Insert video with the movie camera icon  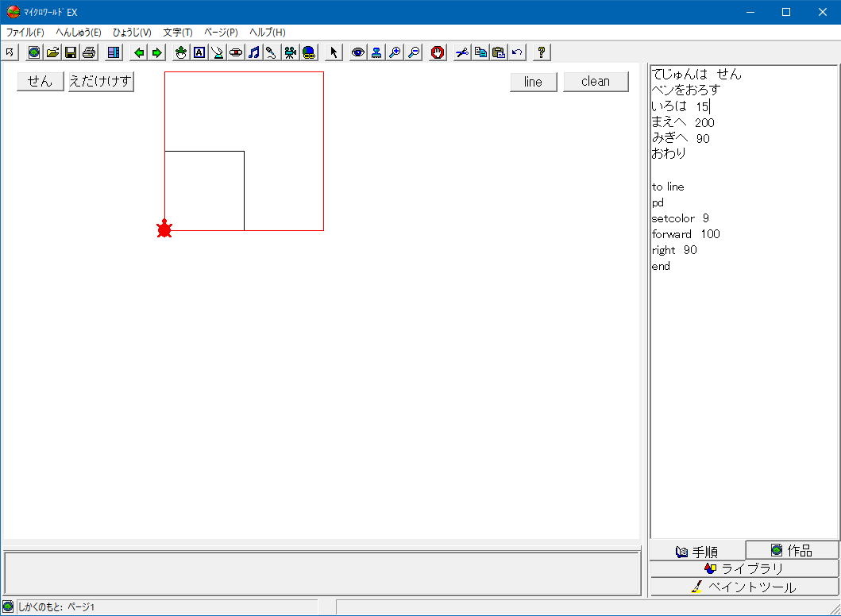point(290,52)
